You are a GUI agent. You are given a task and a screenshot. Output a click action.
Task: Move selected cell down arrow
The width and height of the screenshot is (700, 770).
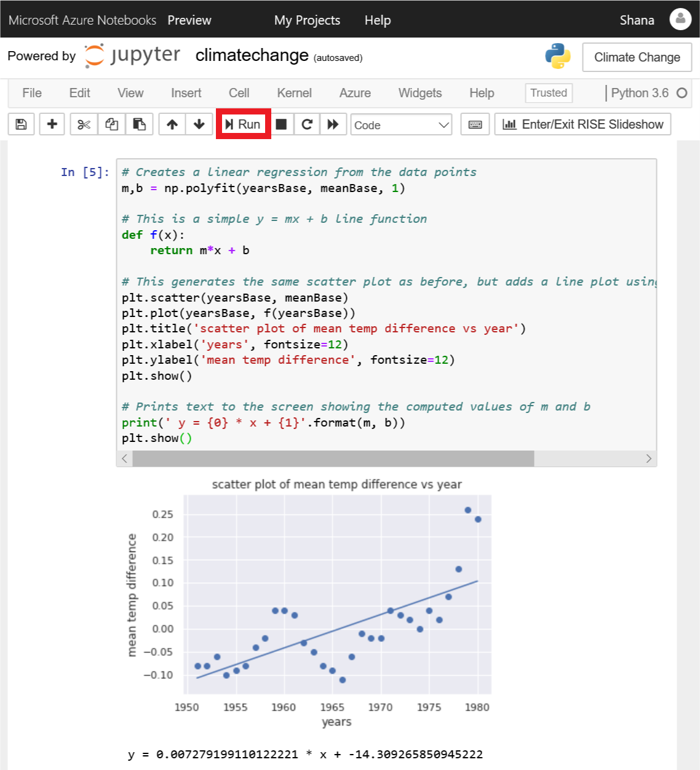(x=199, y=124)
